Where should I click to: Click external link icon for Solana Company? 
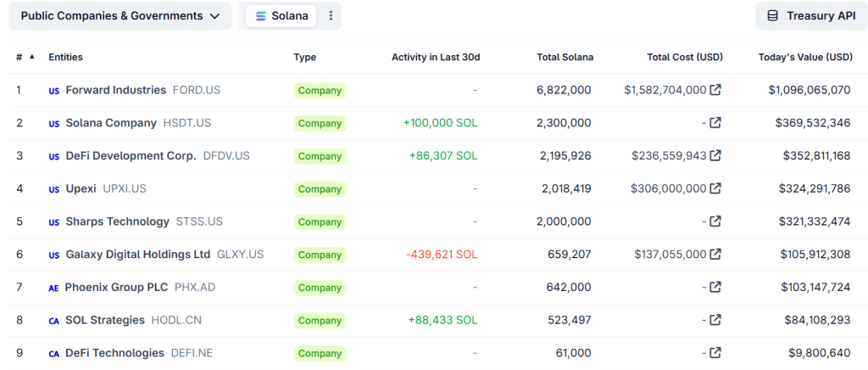point(715,123)
